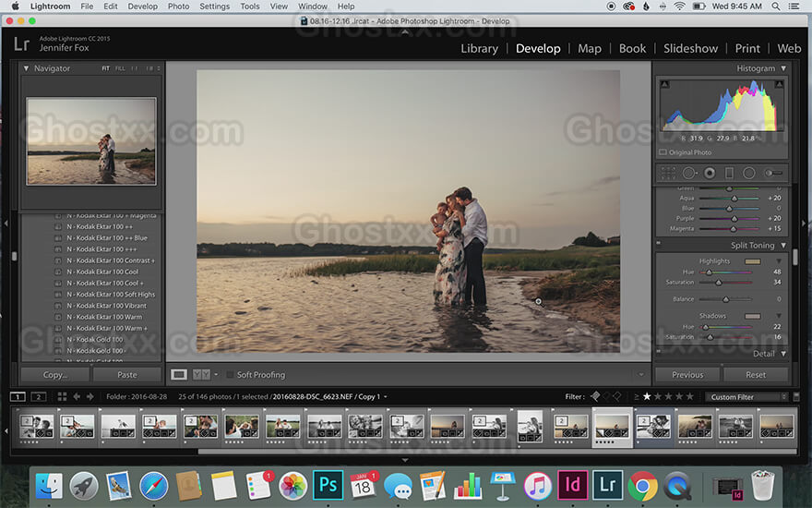Click the Before/After YY view button
The width and height of the screenshot is (812, 508).
(201, 374)
